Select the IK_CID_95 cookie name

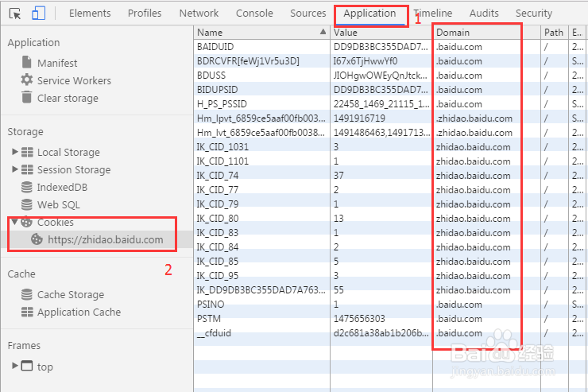218,275
